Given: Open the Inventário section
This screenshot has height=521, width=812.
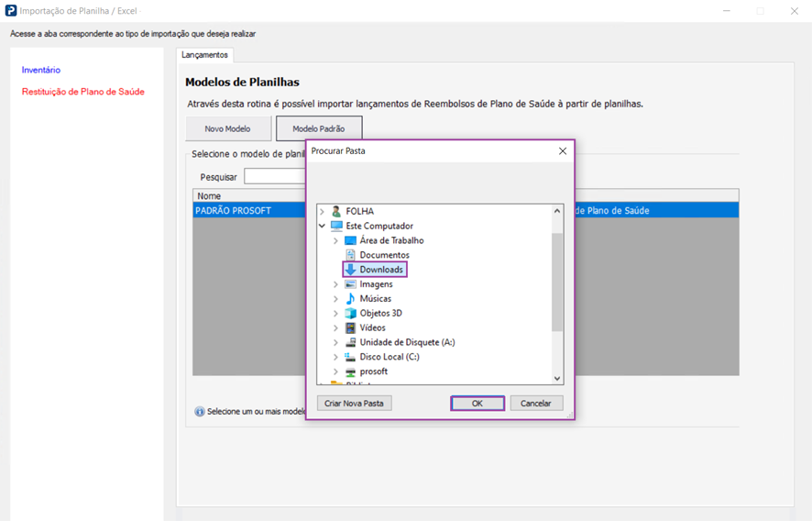Looking at the screenshot, I should point(41,70).
